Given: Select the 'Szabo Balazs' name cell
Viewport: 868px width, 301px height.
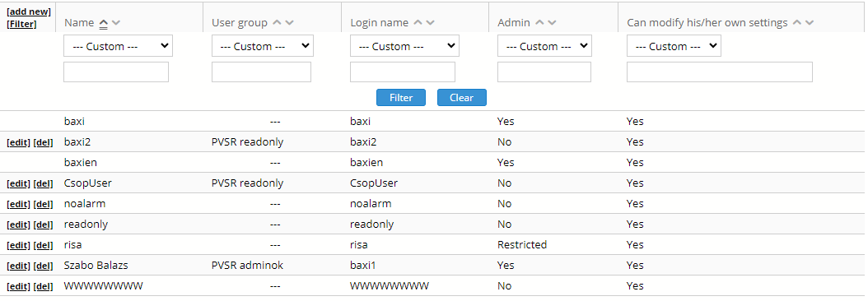Looking at the screenshot, I should coord(96,266).
